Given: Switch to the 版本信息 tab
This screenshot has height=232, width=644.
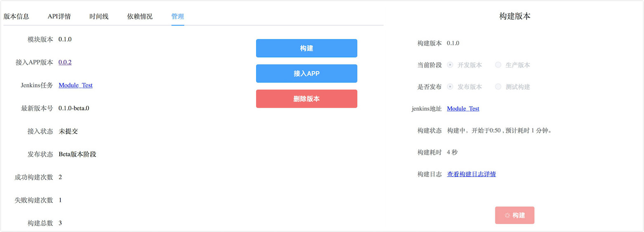Looking at the screenshot, I should tap(17, 16).
